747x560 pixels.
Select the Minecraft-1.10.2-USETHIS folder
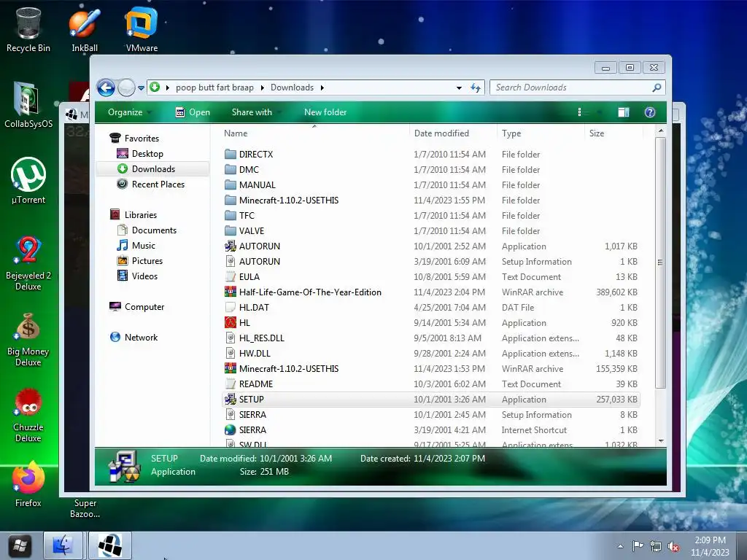click(x=431, y=201)
